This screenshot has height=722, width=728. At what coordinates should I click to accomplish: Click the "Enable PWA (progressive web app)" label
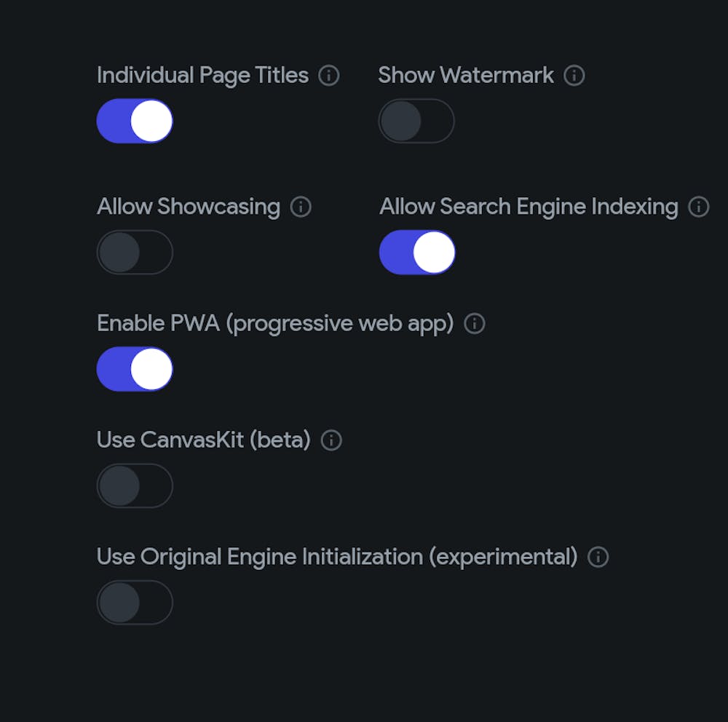pos(275,324)
